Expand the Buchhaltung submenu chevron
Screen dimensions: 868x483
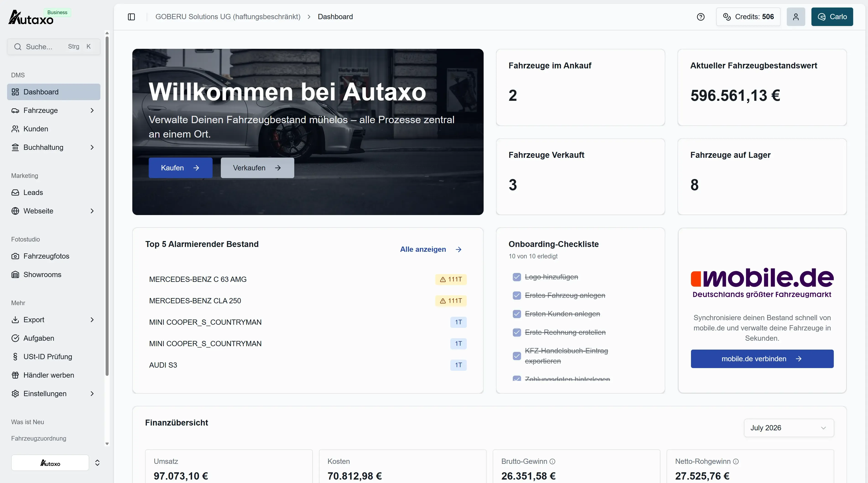(92, 148)
